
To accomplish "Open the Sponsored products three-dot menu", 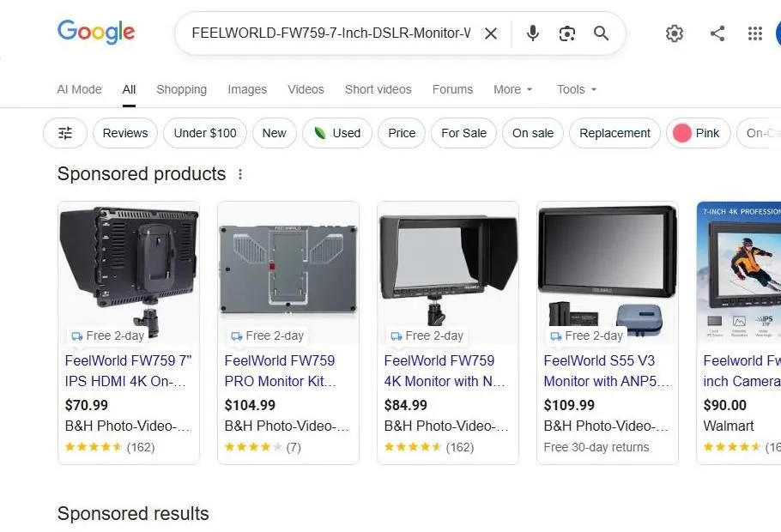I will pos(240,174).
